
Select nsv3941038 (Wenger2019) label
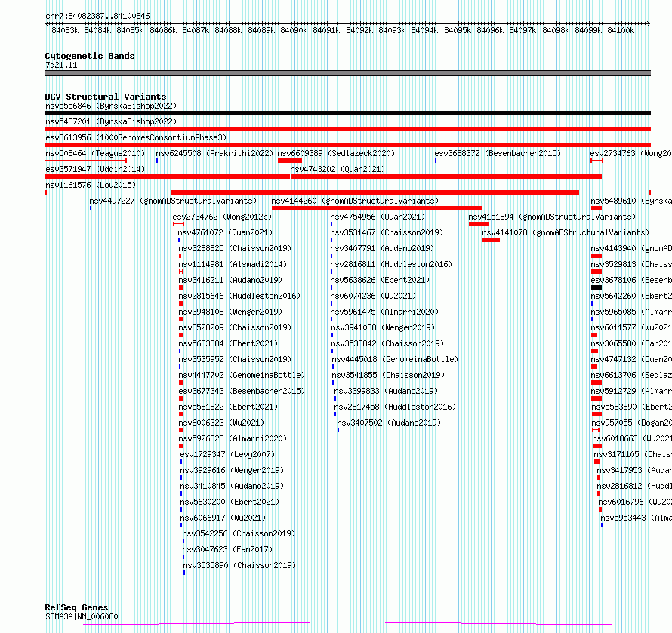383,327
